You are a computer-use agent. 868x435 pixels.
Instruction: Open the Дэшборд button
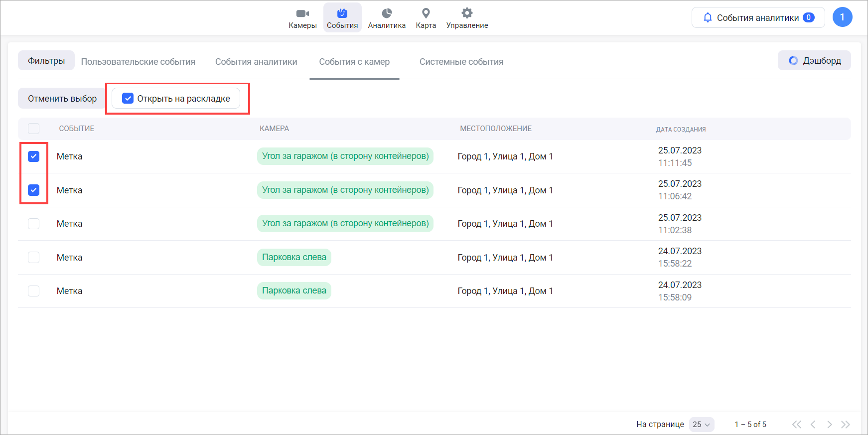coord(814,61)
